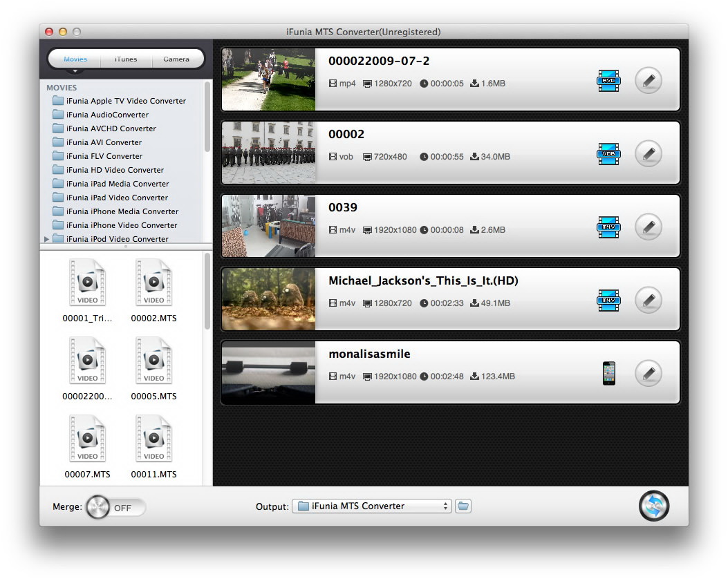
Task: Open VOB output format for 00002
Action: (608, 154)
